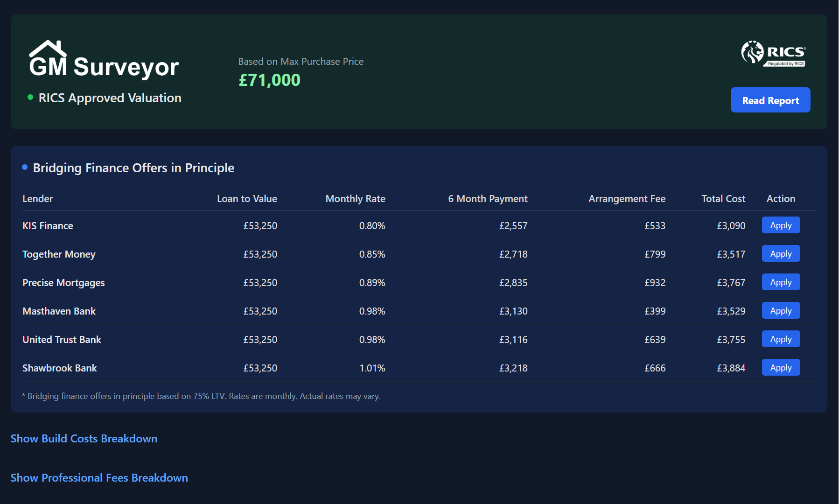The width and height of the screenshot is (839, 504).
Task: Click the 0.85% monthly rate value
Action: [372, 254]
